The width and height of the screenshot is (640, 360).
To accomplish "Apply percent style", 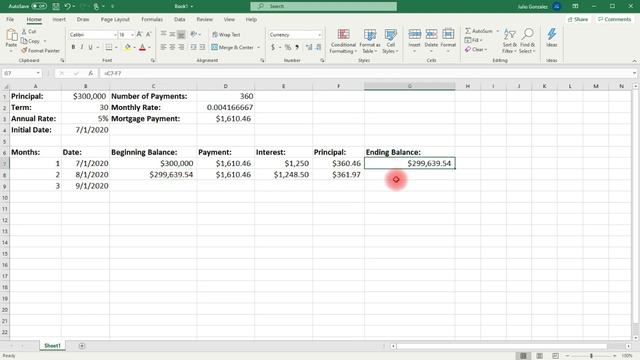I will [288, 47].
